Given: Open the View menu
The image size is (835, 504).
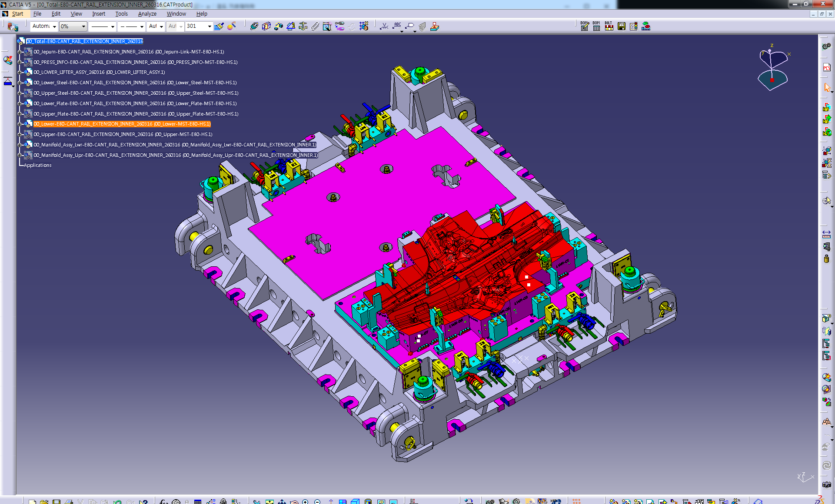Looking at the screenshot, I should point(77,14).
